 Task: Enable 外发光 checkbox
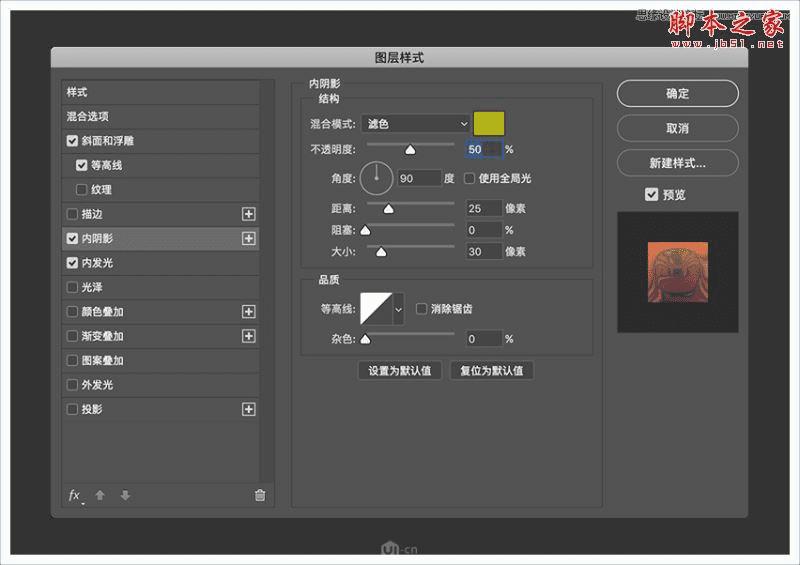72,385
